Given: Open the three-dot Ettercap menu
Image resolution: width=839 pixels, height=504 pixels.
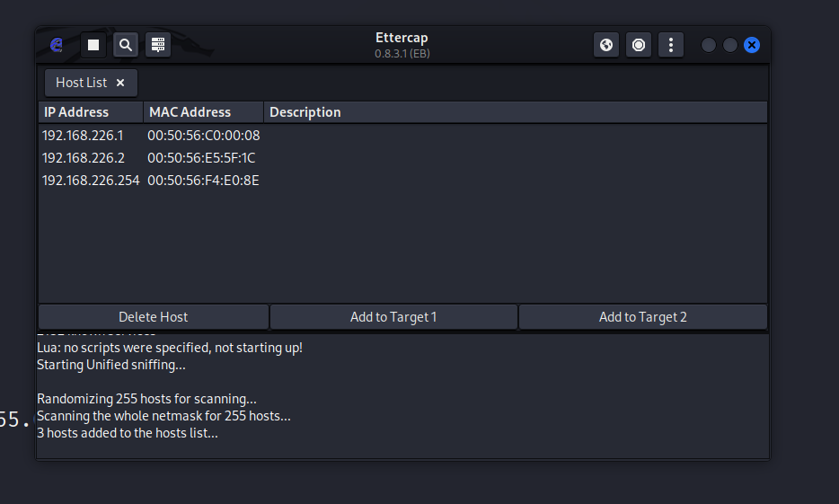Looking at the screenshot, I should click(671, 45).
